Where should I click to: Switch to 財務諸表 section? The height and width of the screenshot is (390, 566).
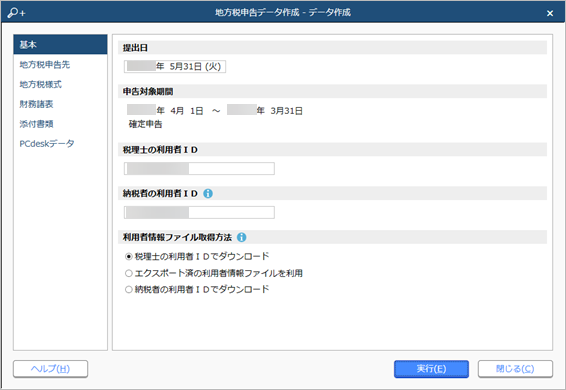click(x=36, y=104)
